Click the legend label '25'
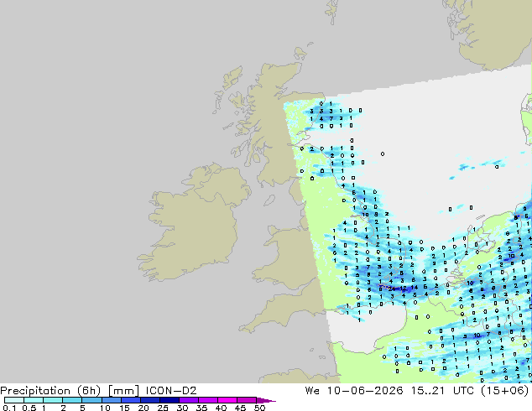532x411 pixels. point(163,408)
